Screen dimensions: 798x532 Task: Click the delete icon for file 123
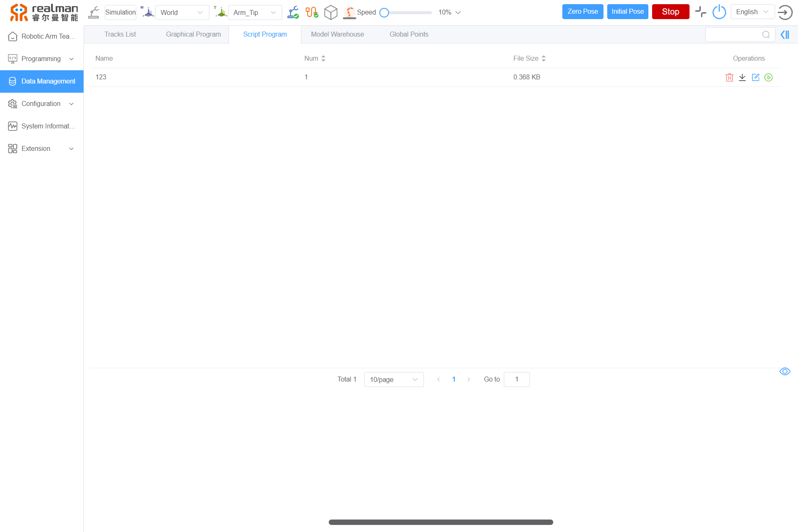pos(729,77)
